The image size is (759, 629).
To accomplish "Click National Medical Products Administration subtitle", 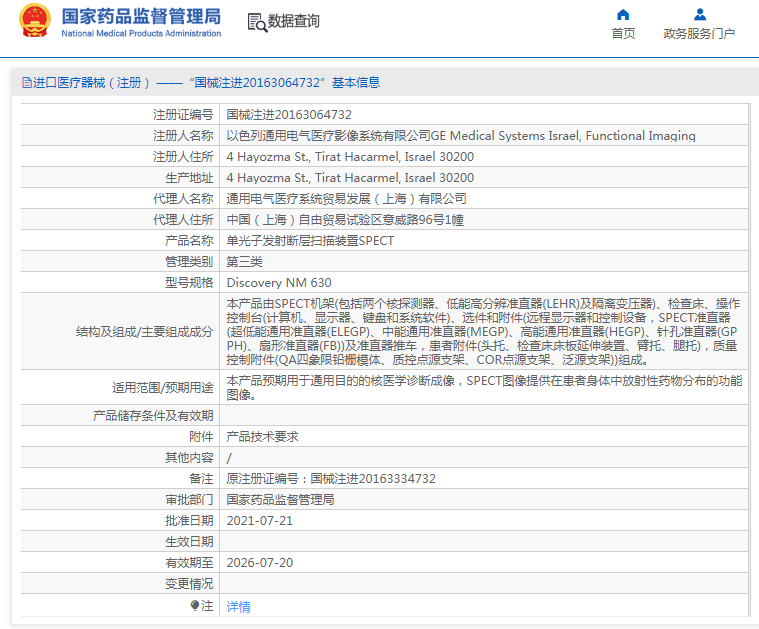I will click(x=141, y=33).
